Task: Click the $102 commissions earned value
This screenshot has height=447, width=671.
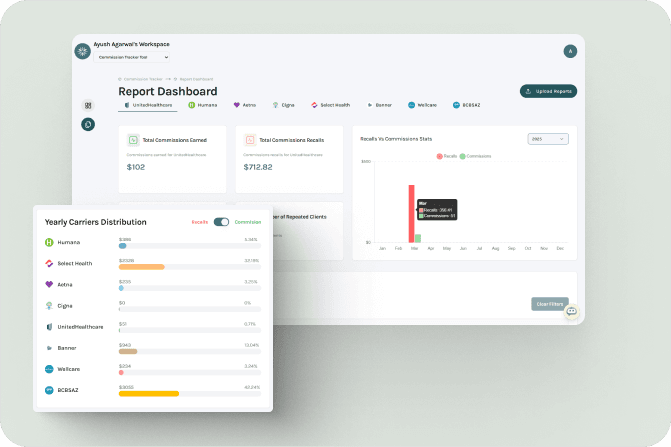Action: [136, 167]
